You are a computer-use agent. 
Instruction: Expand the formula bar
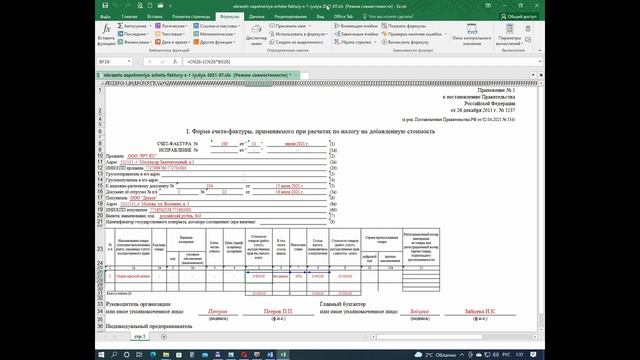point(540,62)
